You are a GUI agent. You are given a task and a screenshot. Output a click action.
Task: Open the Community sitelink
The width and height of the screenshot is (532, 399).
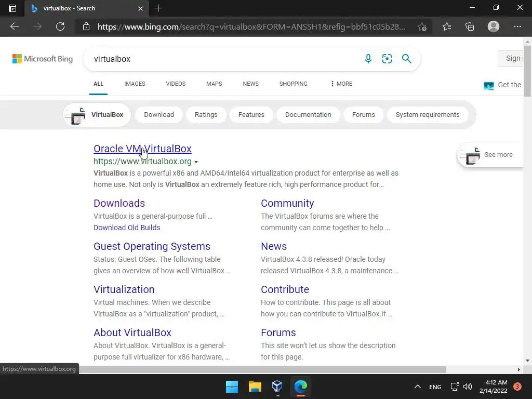(287, 203)
